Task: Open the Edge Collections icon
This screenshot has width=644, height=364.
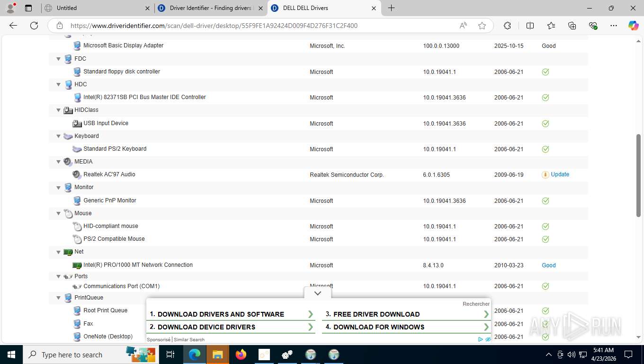Action: coord(572,26)
